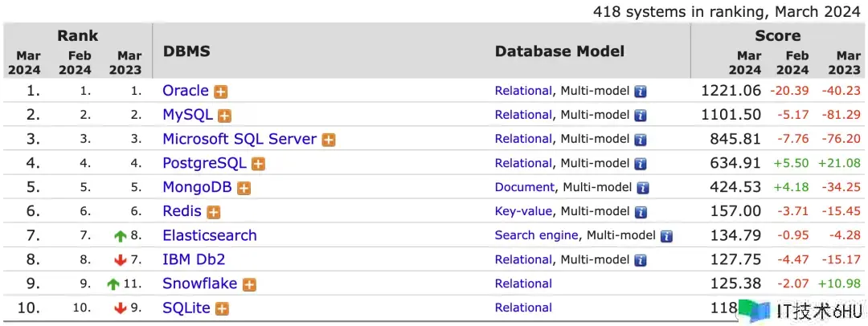
Task: Open the IBM Db2 link
Action: tap(194, 259)
